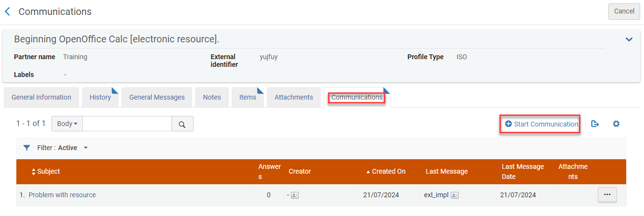Screen dimensions: 644x216
Task: Switch to the History tab
Action: click(100, 97)
